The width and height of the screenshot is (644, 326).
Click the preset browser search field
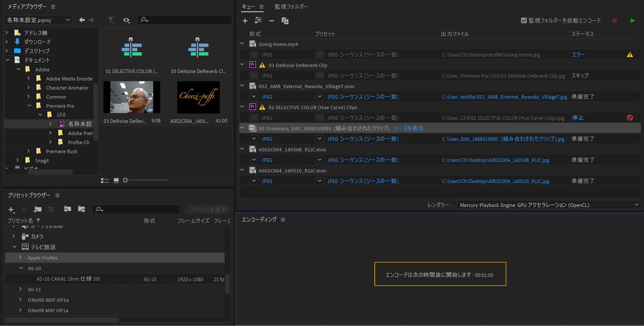(x=136, y=209)
